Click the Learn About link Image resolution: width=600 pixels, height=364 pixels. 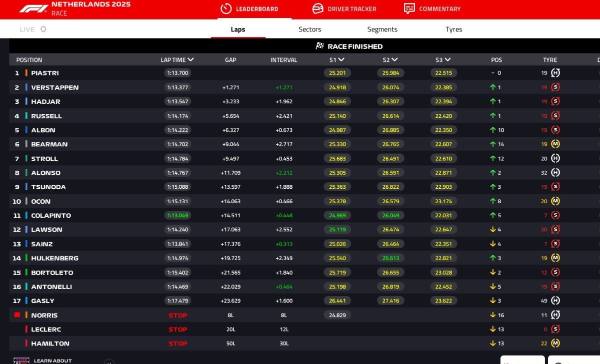[x=52, y=361]
